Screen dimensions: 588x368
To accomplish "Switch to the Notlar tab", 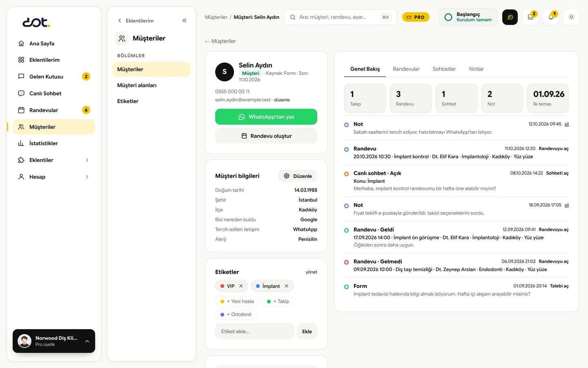I will click(x=476, y=69).
